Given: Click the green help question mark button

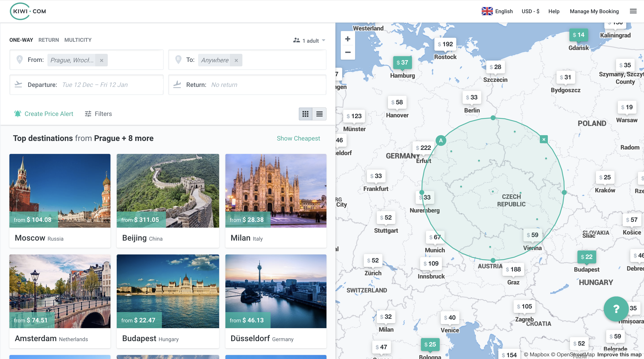Looking at the screenshot, I should tap(616, 309).
